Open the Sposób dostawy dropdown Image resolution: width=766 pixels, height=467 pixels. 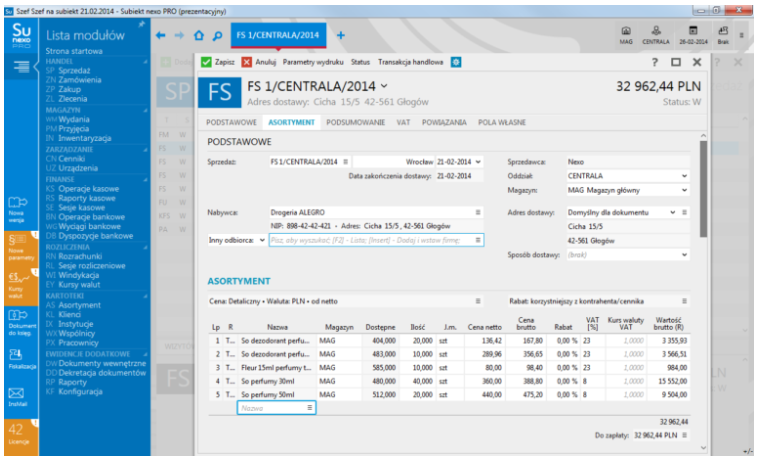pyautogui.click(x=684, y=255)
